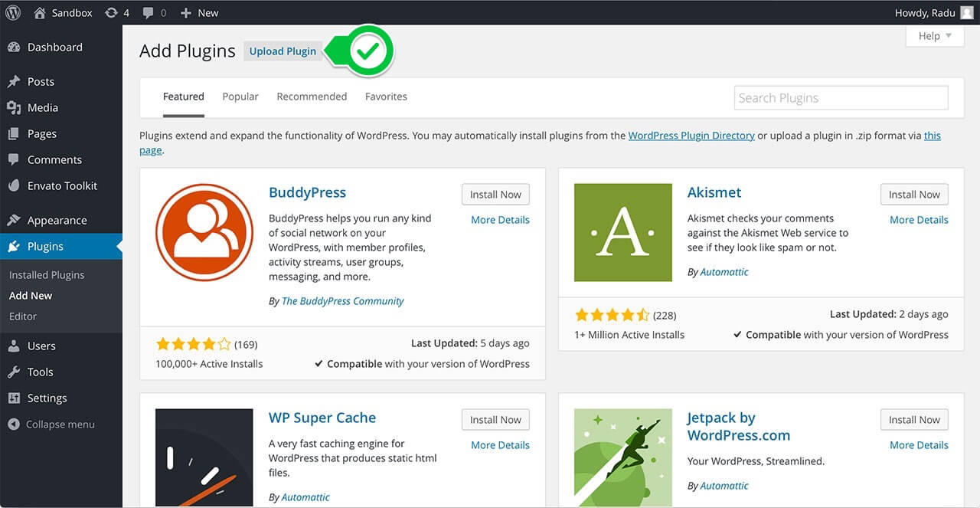Click the Settings sliders icon
The image size is (980, 508).
[x=14, y=398]
